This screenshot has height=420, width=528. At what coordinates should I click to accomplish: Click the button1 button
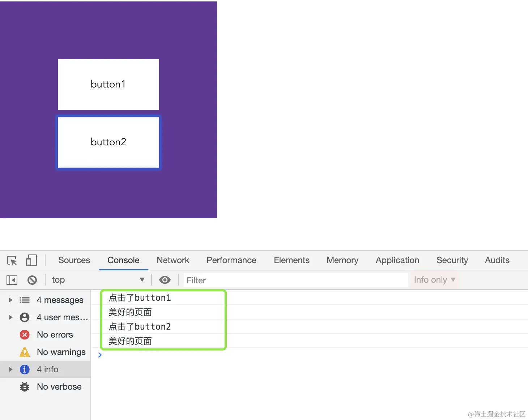tap(108, 85)
